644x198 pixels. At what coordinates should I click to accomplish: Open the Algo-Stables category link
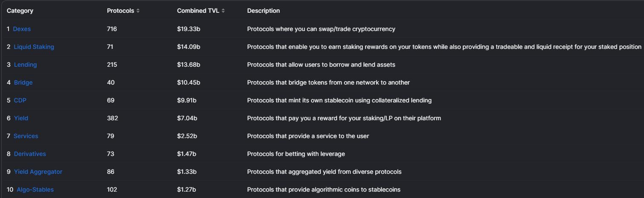[35, 190]
